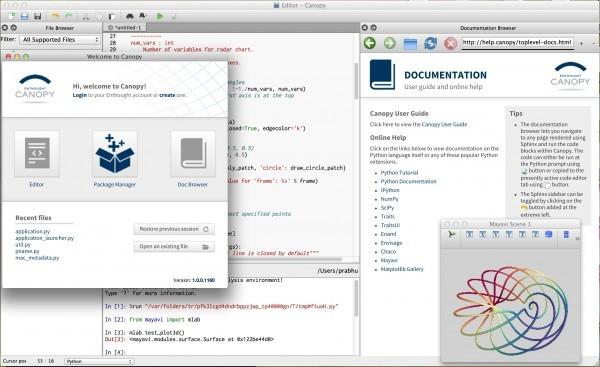
Task: Open the TraitsUI documentation link
Action: tap(390, 225)
